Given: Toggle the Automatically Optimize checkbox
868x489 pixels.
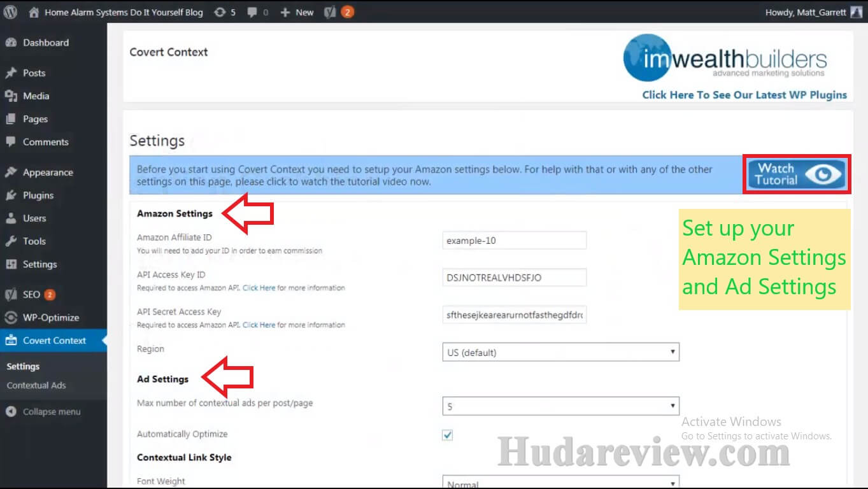Looking at the screenshot, I should tap(448, 435).
